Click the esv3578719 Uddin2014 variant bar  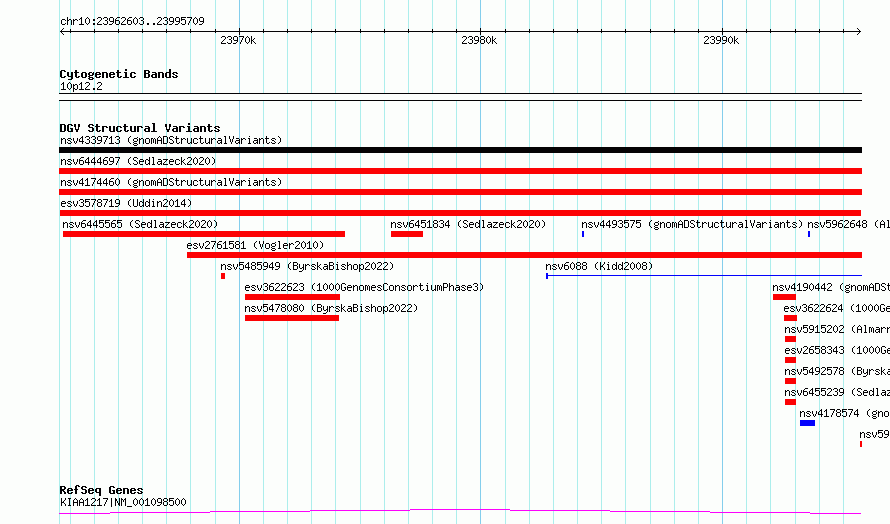(460, 213)
